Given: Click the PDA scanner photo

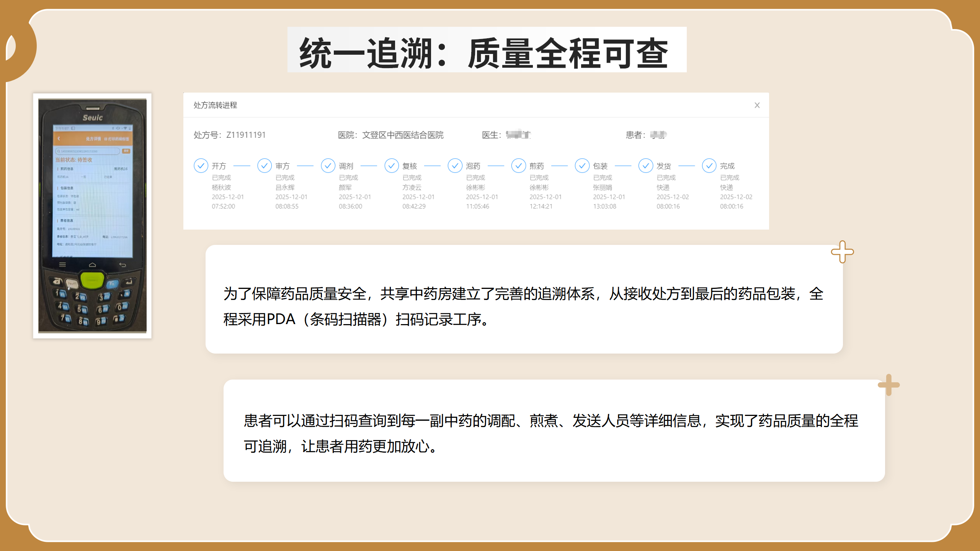Looking at the screenshot, I should point(92,216).
